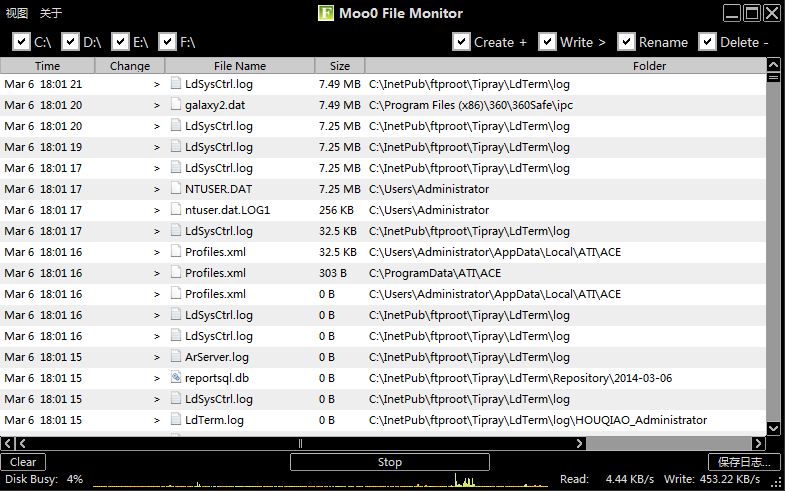This screenshot has width=785, height=491.
Task: Open the 视图 menu
Action: (x=17, y=13)
